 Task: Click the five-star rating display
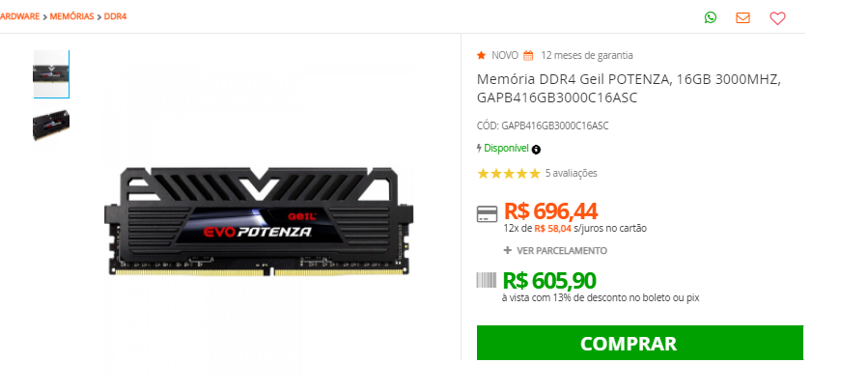508,174
